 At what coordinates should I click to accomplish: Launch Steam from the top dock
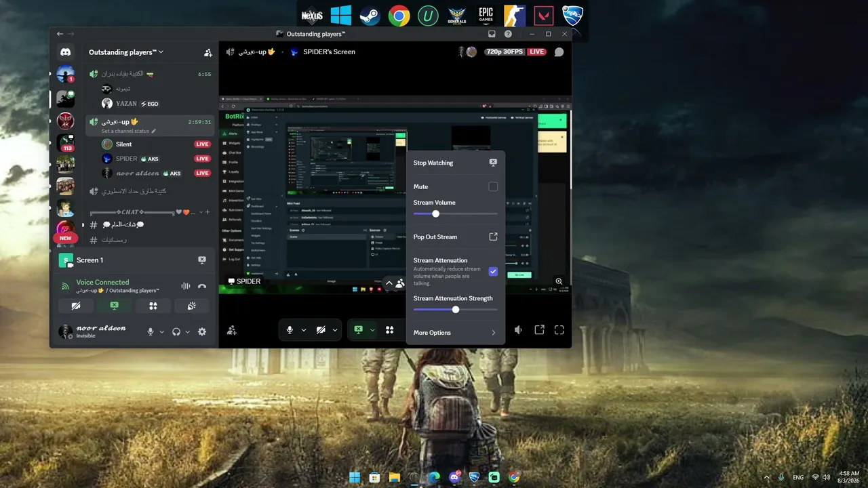(x=370, y=16)
